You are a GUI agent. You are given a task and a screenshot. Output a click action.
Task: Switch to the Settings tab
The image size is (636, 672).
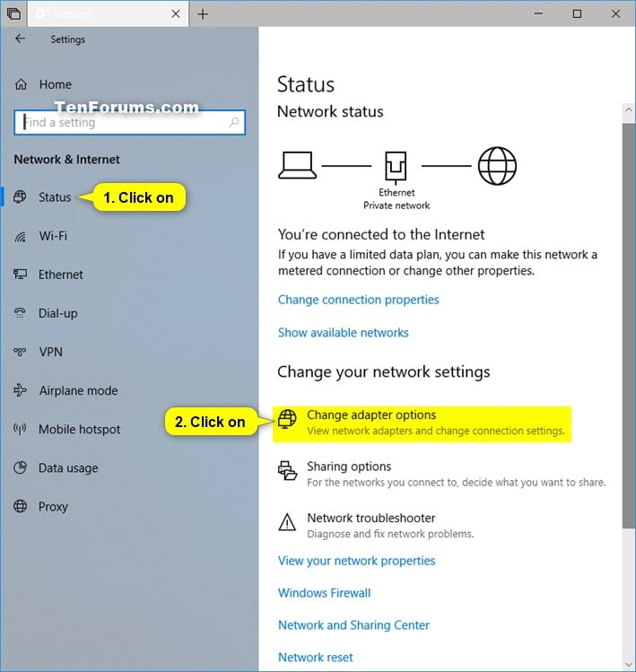[x=108, y=14]
